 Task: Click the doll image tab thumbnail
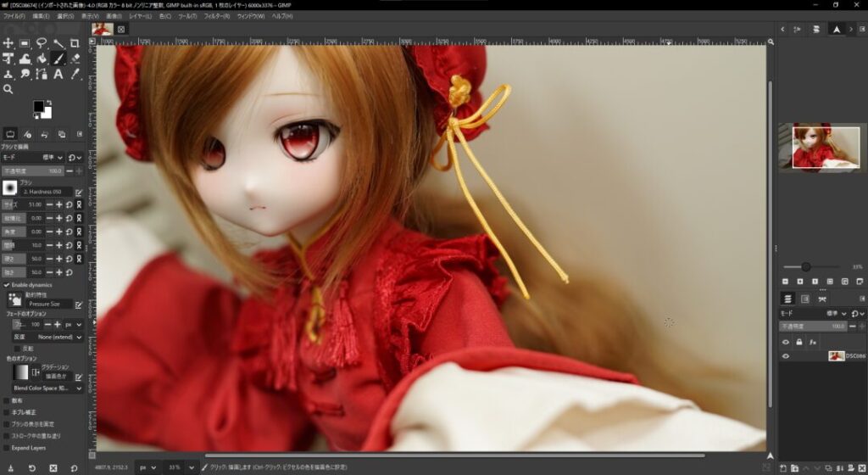[x=103, y=29]
